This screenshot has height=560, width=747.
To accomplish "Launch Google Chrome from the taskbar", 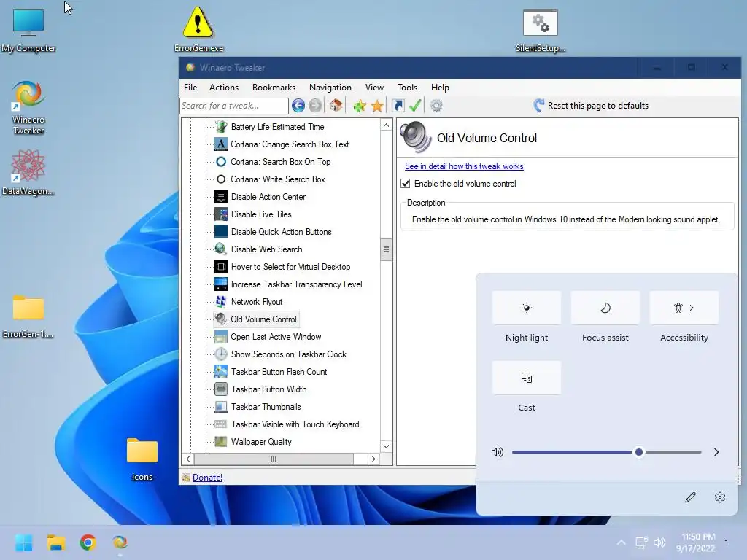I will 88,542.
